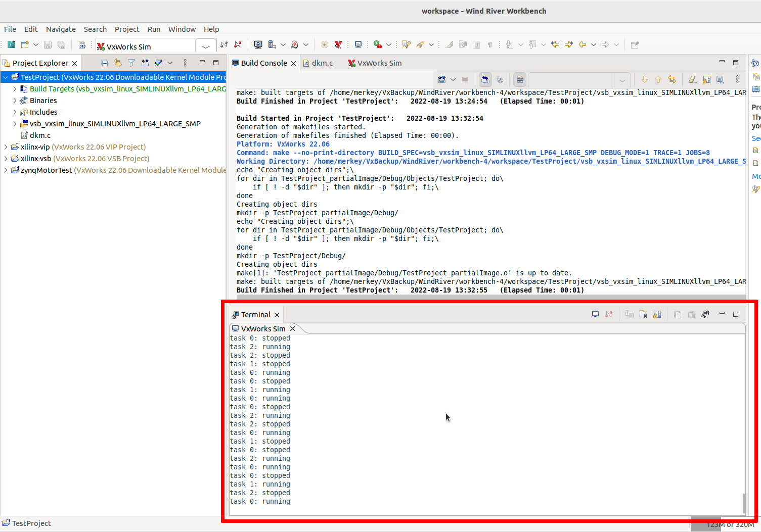Collapse the TestProject tree node
This screenshot has width=761, height=532.
tap(6, 77)
